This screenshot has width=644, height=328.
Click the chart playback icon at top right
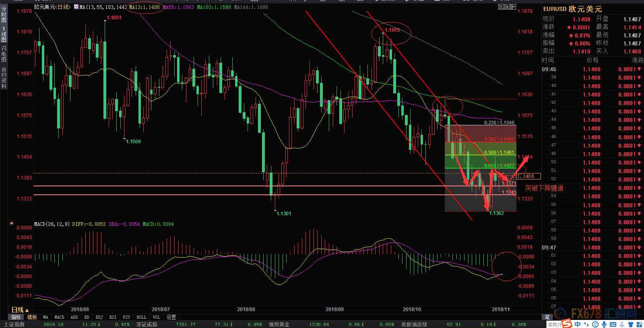click(x=507, y=7)
